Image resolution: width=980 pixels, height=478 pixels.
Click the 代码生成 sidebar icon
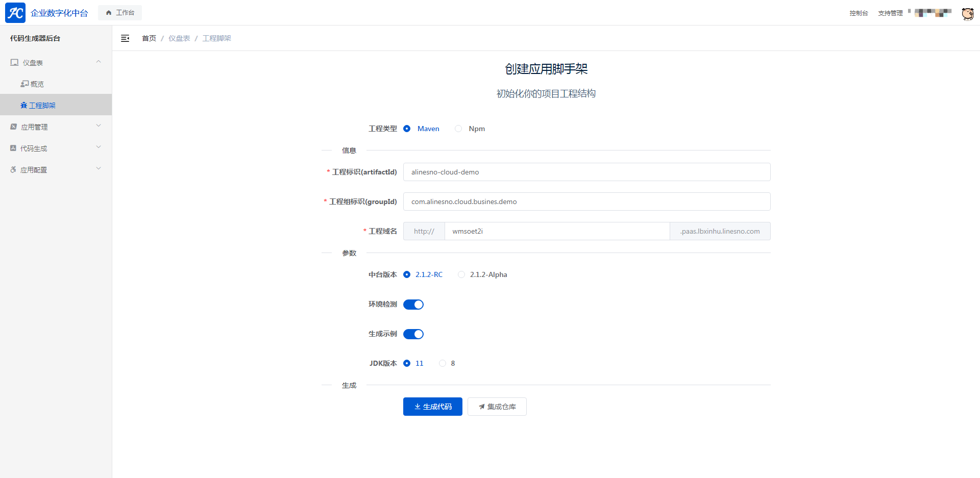[x=13, y=148]
